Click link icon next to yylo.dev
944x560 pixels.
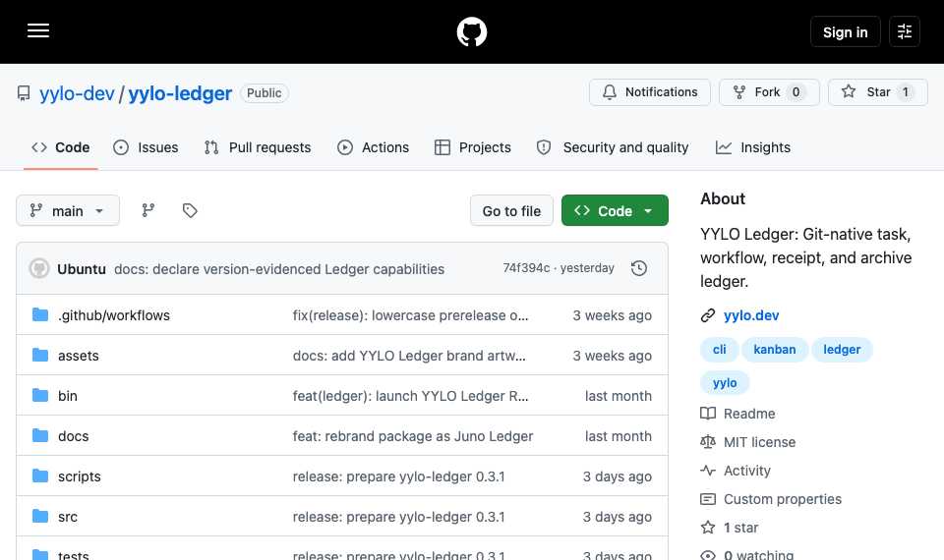click(708, 315)
